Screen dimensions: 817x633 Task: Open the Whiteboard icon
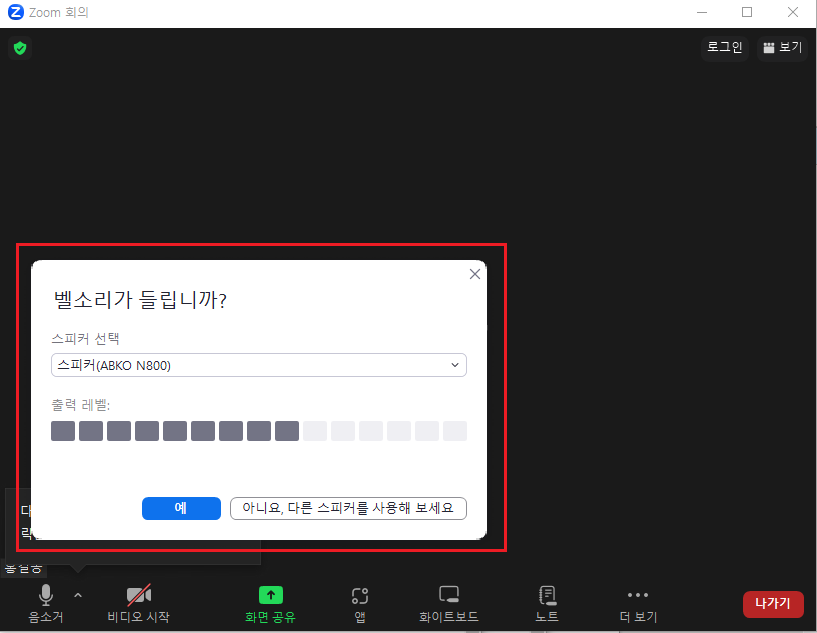[449, 596]
